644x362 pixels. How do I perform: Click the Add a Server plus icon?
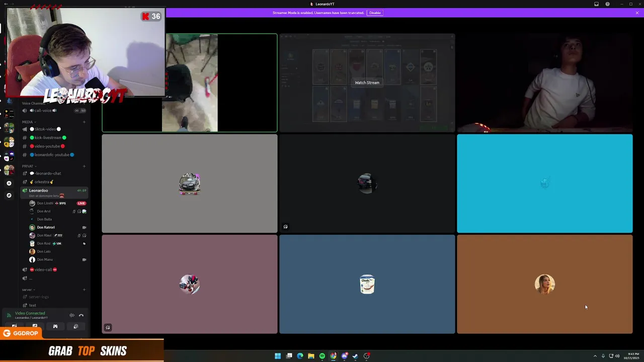pyautogui.click(x=9, y=184)
